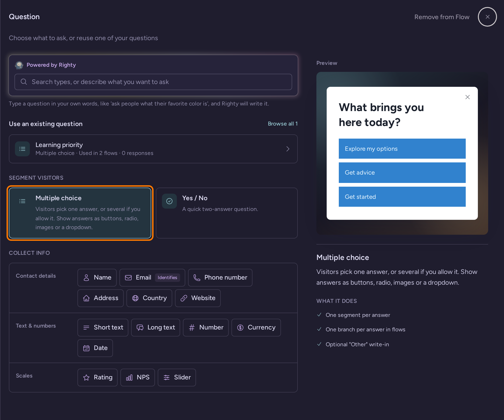Click the envelope icon on Email

[128, 278]
